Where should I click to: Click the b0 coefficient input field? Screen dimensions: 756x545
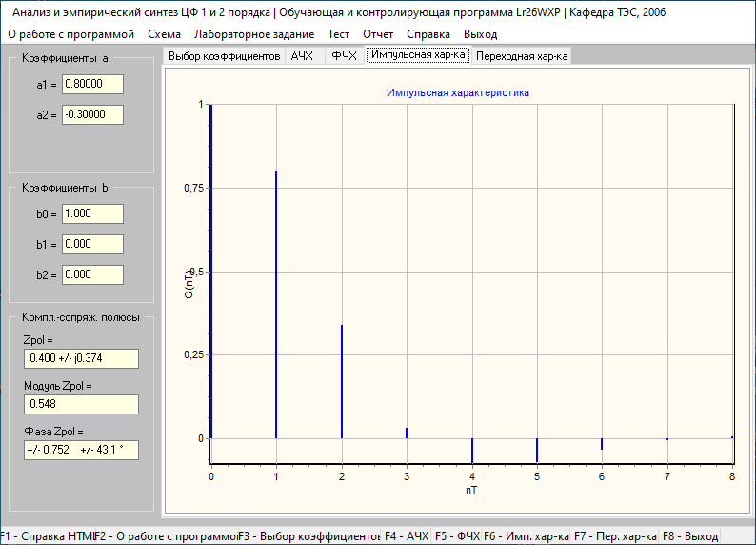[x=92, y=213]
